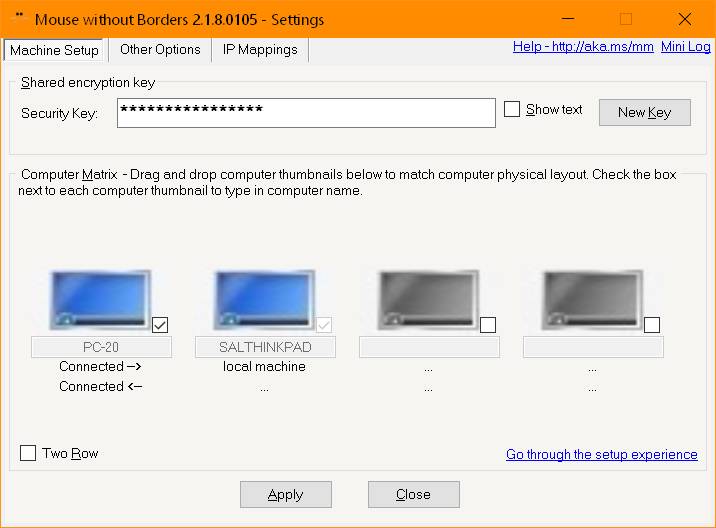
Task: Click the Security Key input field
Action: 306,113
